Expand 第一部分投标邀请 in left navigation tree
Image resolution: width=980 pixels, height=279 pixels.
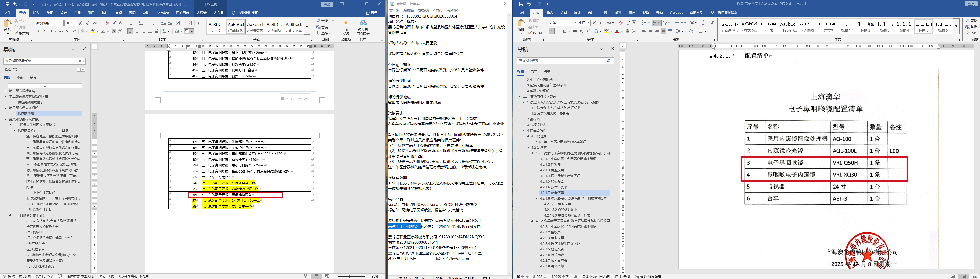pyautogui.click(x=6, y=91)
